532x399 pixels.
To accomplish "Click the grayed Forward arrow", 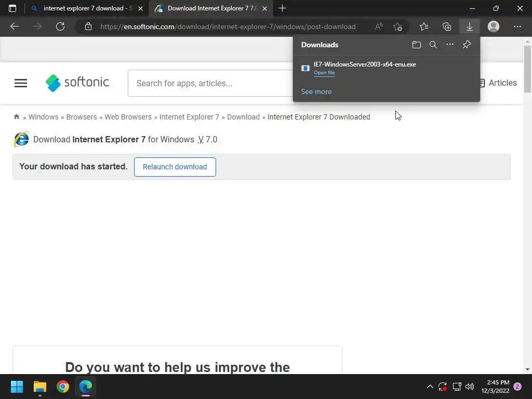I will point(37,26).
